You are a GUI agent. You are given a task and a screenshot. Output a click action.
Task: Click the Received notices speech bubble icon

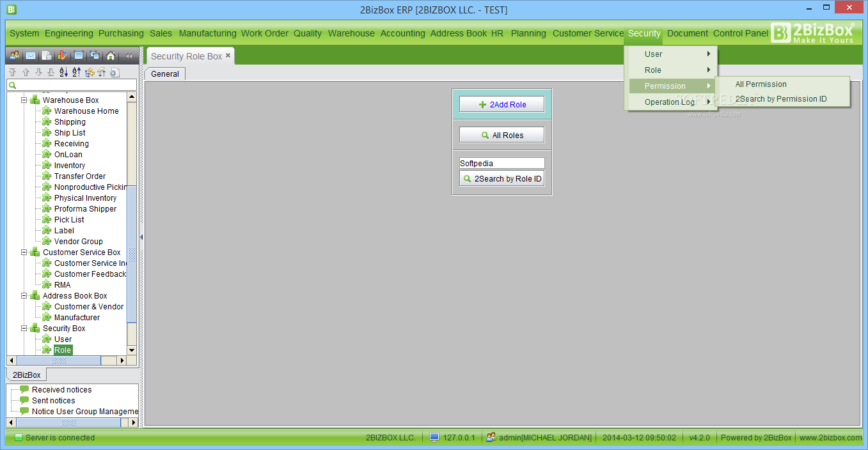(x=24, y=389)
